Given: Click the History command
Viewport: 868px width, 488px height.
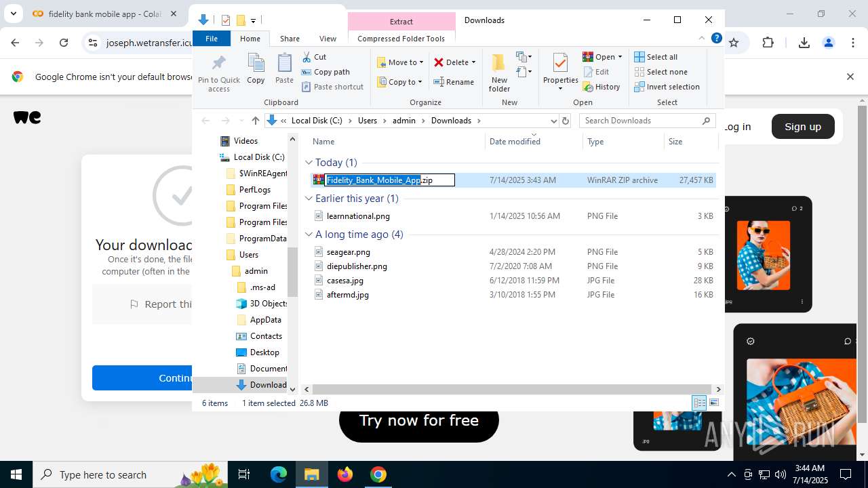Looking at the screenshot, I should tap(601, 87).
